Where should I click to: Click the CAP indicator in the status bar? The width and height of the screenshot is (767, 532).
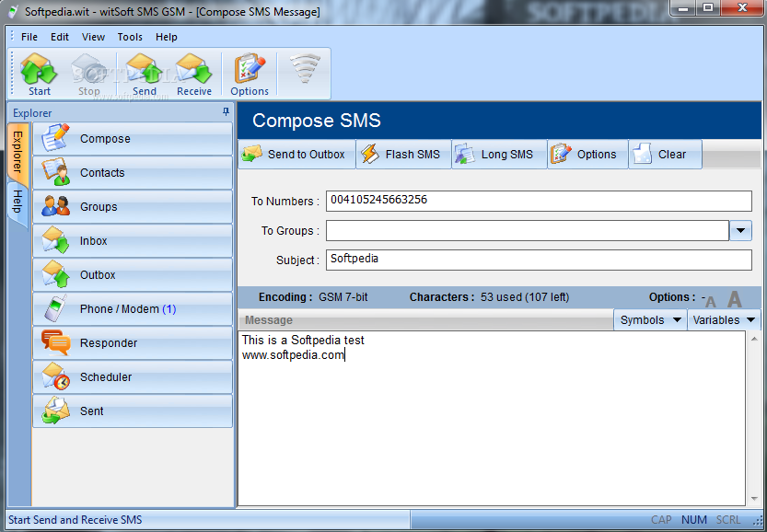(x=661, y=520)
